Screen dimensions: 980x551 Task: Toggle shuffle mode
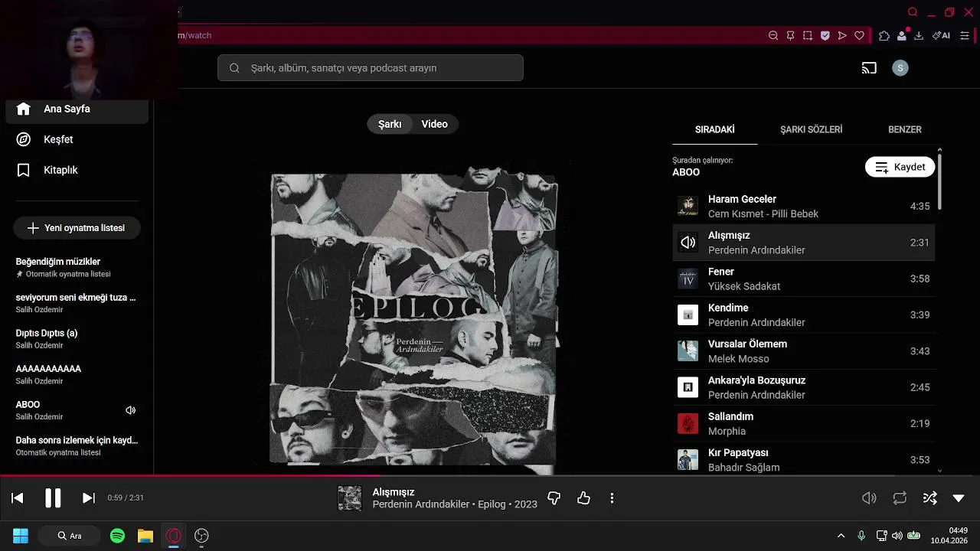(929, 498)
